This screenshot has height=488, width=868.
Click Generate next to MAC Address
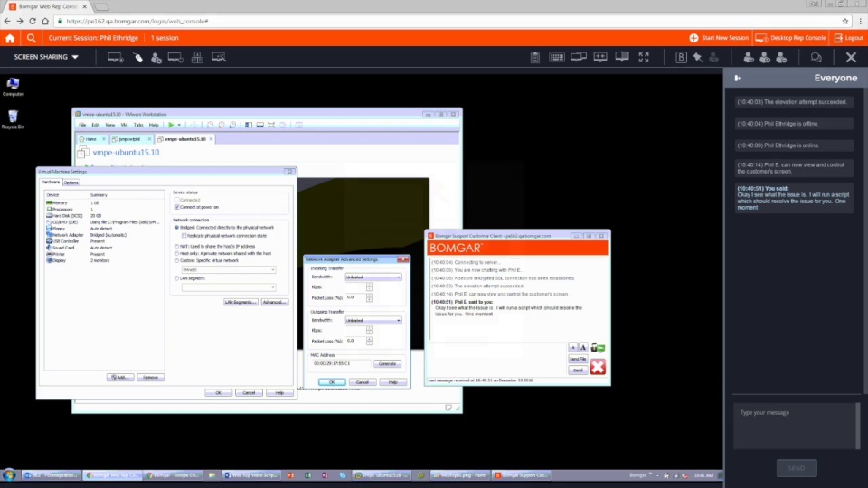(387, 363)
